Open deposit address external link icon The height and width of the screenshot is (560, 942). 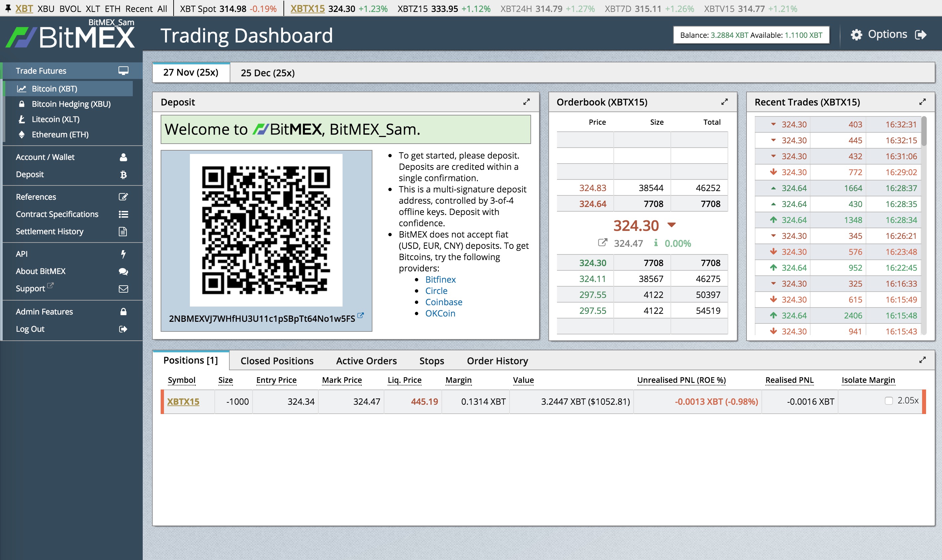[360, 315]
